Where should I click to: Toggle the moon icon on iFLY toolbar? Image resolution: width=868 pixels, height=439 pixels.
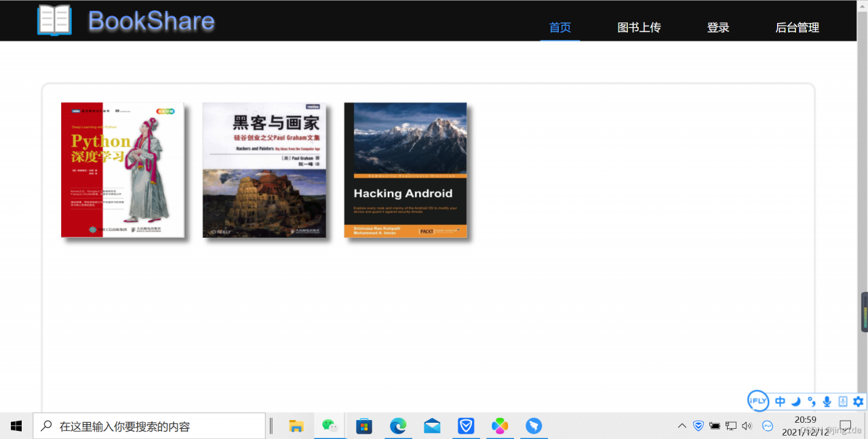[796, 401]
